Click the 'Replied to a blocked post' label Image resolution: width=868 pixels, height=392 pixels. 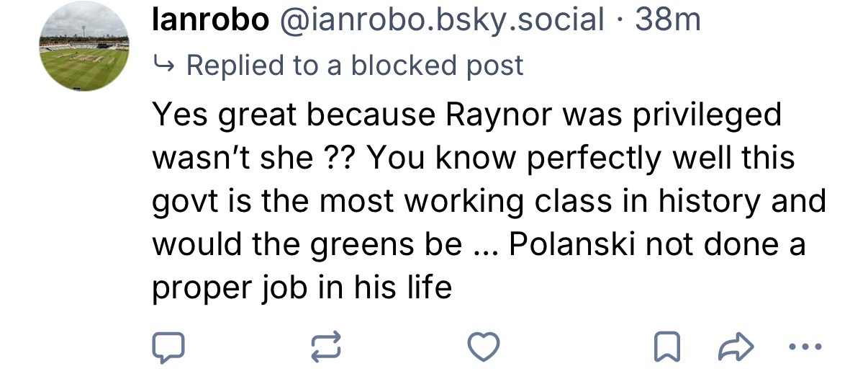tap(354, 66)
